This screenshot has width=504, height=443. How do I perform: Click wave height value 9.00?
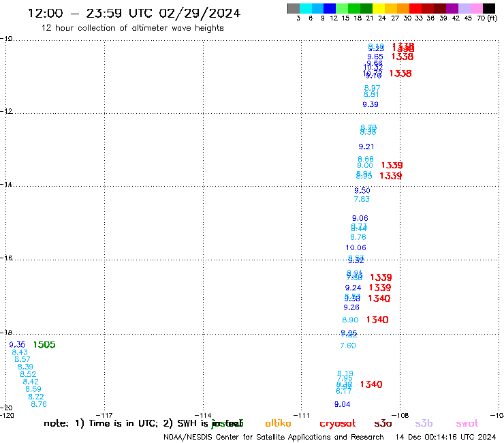(365, 166)
